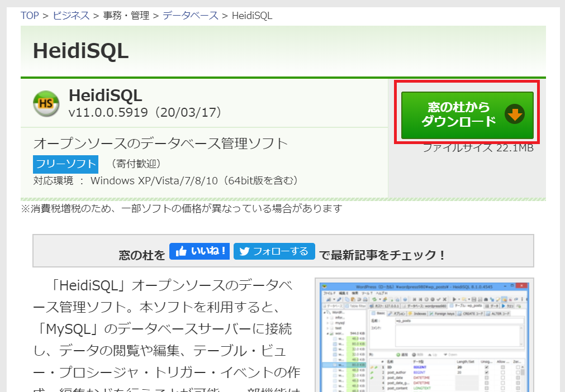The image size is (565, 392).
Task: Click で最新記事をチェック! text
Action: (x=382, y=255)
